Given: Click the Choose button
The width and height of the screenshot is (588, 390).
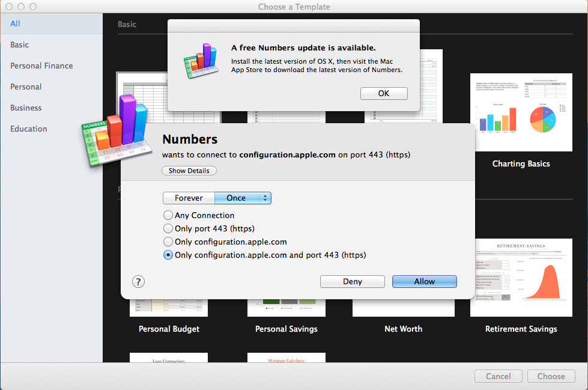Looking at the screenshot, I should pyautogui.click(x=551, y=376).
